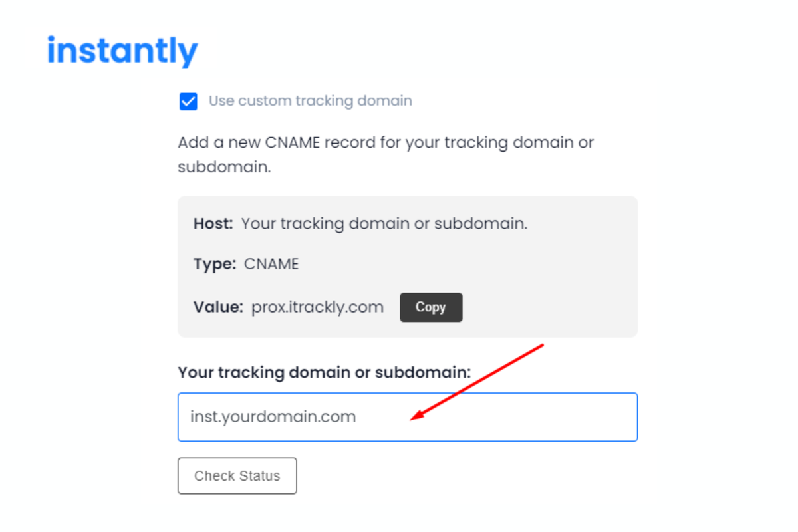The width and height of the screenshot is (798, 532).
Task: Select the checked box beside the tracking option
Action: pyautogui.click(x=188, y=101)
